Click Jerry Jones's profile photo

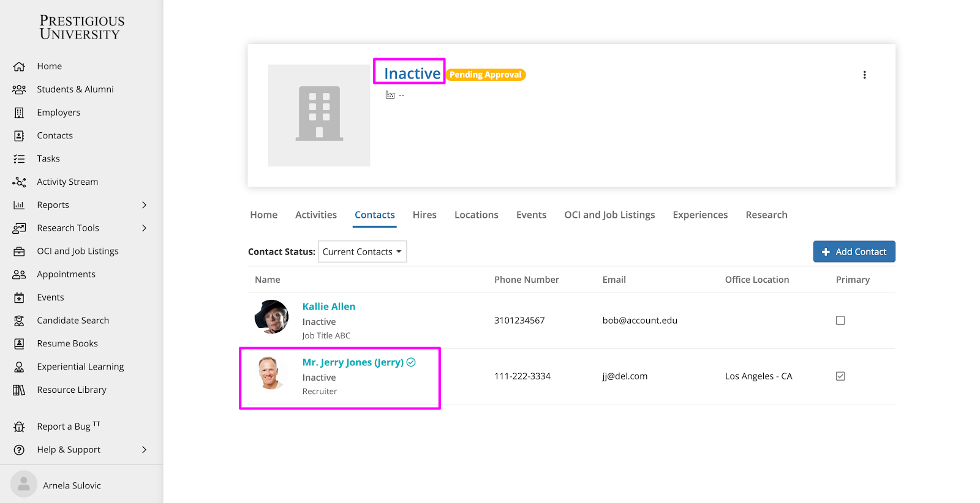pyautogui.click(x=270, y=373)
